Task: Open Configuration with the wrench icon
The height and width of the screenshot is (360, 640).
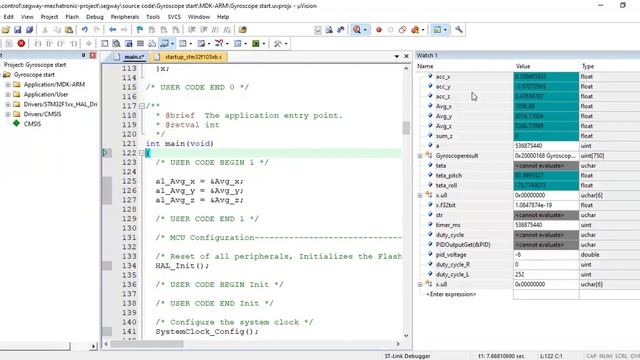Action: coord(459,30)
